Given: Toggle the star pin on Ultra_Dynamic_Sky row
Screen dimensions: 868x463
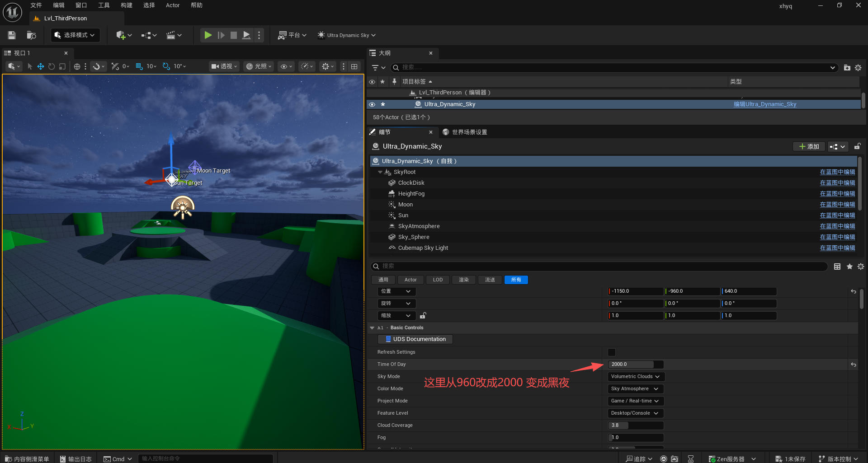Looking at the screenshot, I should click(383, 104).
